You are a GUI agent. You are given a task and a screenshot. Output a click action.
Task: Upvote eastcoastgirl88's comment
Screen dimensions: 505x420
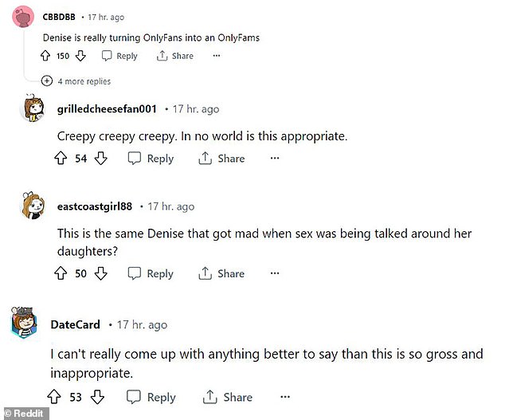(61, 273)
